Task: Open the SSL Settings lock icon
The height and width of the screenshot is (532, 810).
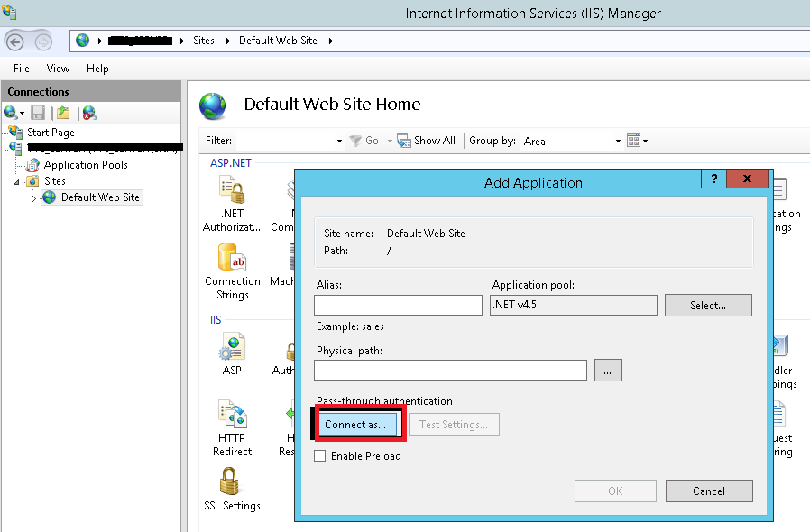Action: [231, 482]
